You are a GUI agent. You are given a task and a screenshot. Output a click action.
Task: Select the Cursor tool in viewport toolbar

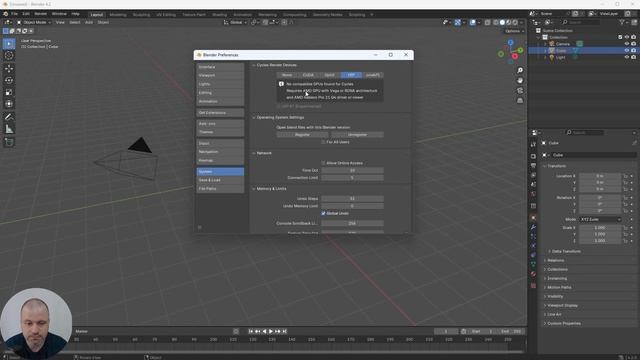click(9, 56)
